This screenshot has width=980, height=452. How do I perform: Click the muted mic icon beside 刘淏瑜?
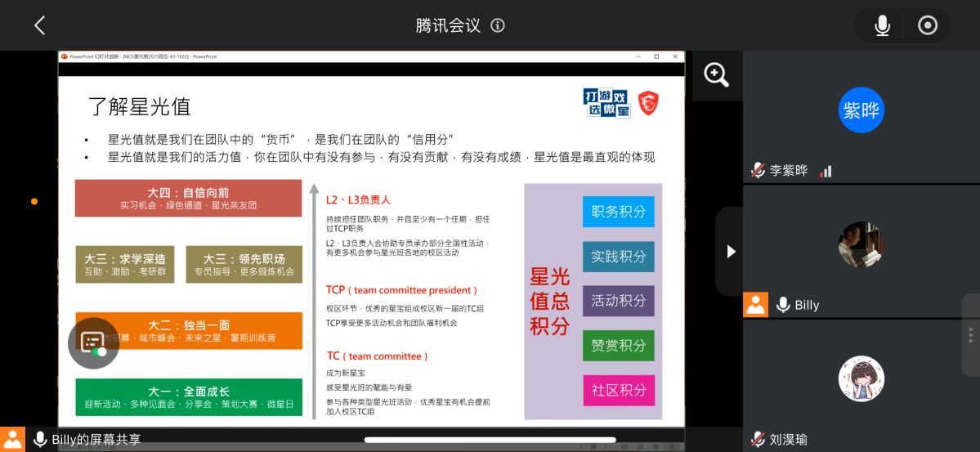pos(758,440)
